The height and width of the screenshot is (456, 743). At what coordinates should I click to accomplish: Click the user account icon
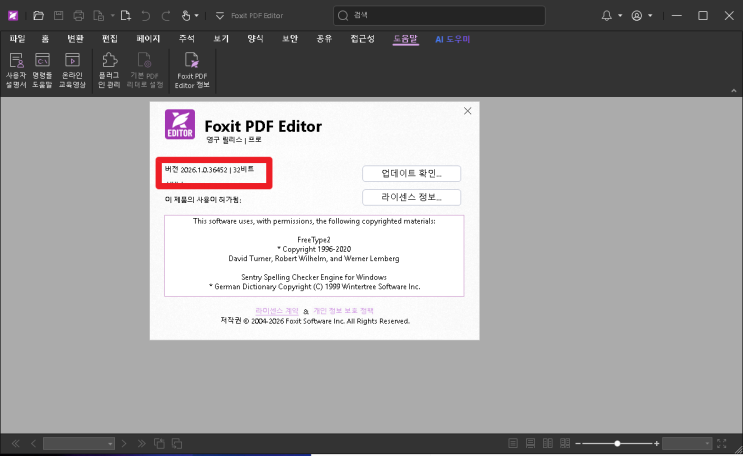(637, 16)
